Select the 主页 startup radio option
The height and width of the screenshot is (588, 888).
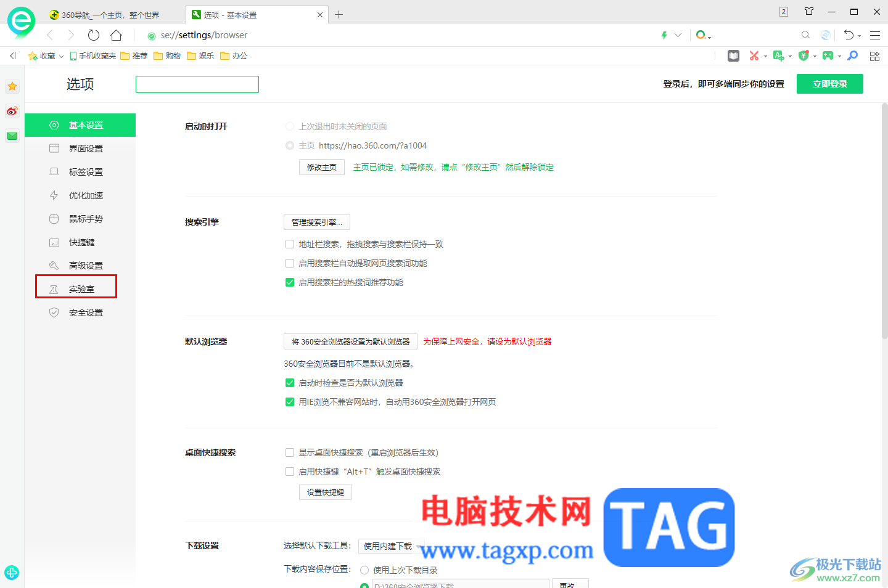tap(290, 145)
